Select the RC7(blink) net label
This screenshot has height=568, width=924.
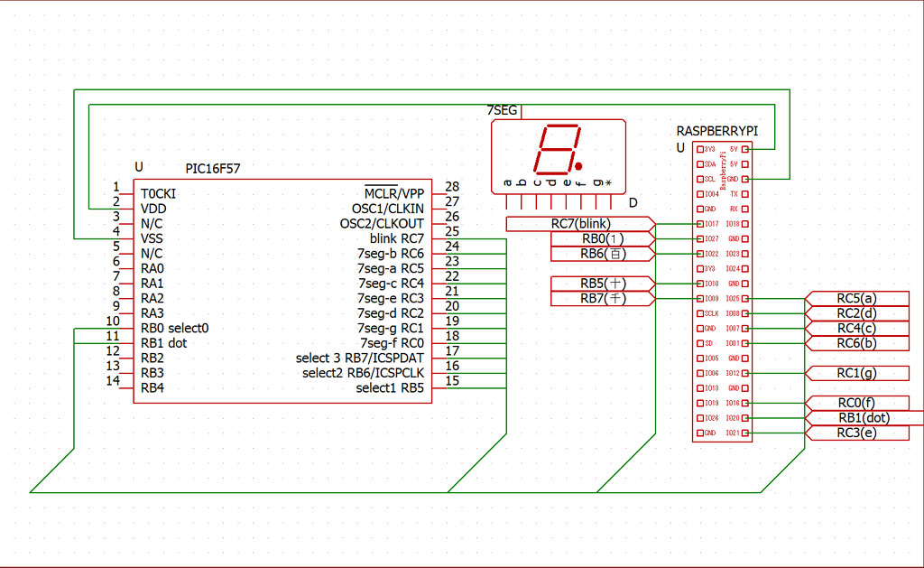[x=580, y=224]
